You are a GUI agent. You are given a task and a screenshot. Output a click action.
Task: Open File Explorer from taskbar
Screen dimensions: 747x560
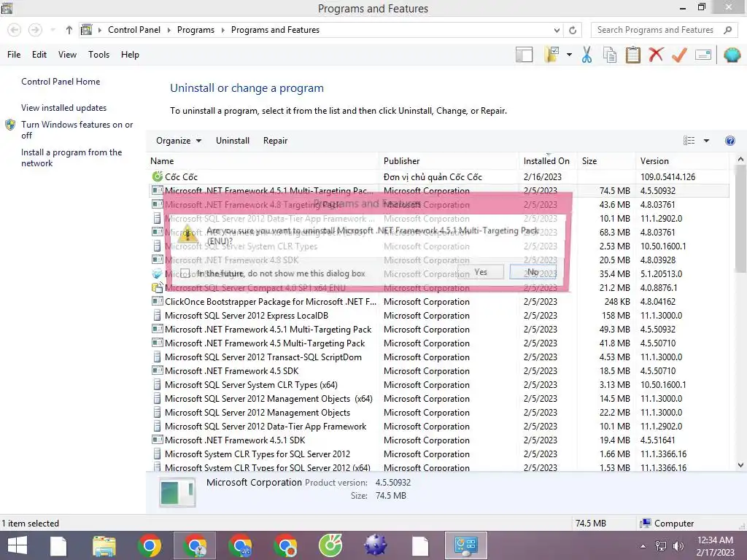pyautogui.click(x=104, y=545)
